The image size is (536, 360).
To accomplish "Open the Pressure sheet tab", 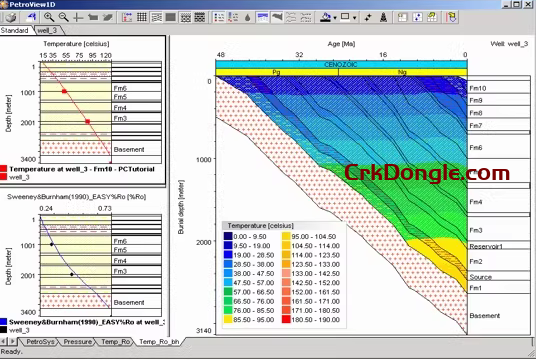I will (78, 342).
